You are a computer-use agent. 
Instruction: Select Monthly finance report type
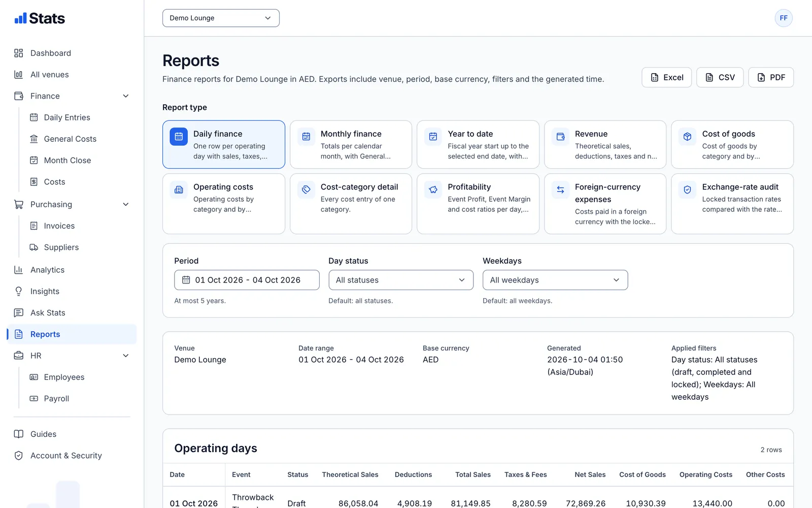(x=351, y=144)
